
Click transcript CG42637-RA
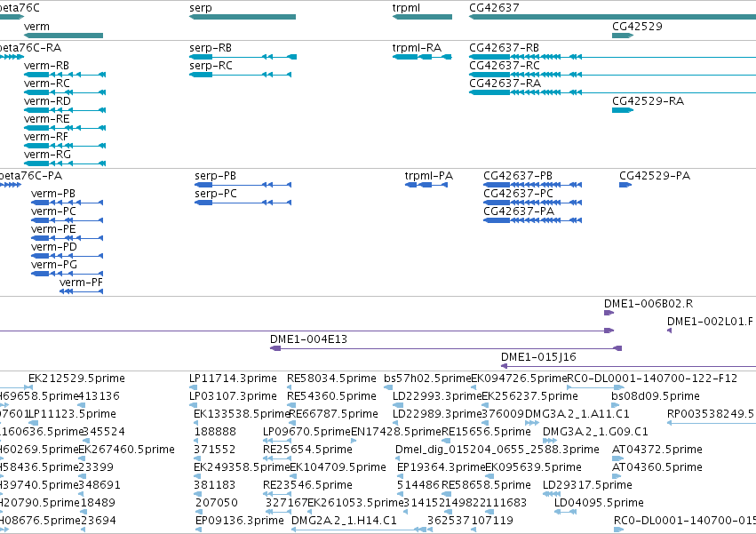(612, 92)
